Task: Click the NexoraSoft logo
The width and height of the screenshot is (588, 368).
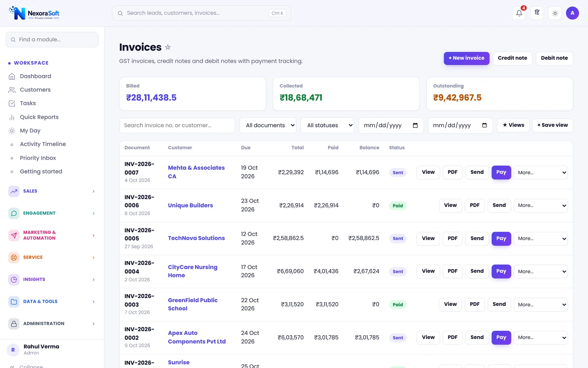Action: tap(34, 13)
